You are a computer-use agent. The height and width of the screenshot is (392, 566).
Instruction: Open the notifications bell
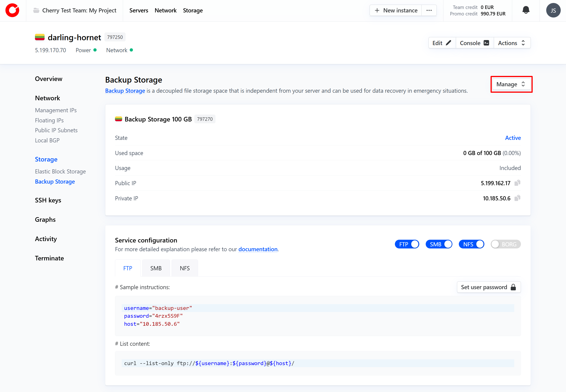pyautogui.click(x=526, y=10)
